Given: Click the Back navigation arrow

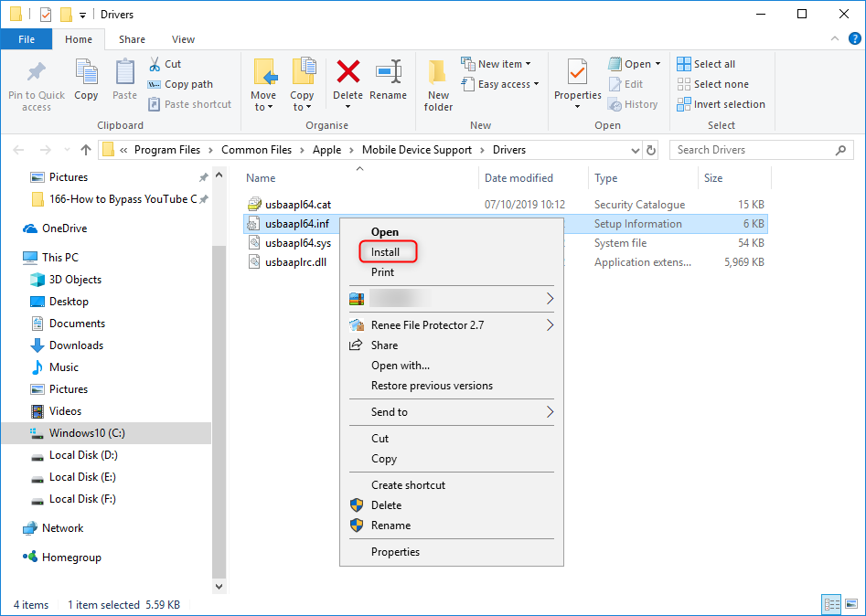Looking at the screenshot, I should pos(18,150).
